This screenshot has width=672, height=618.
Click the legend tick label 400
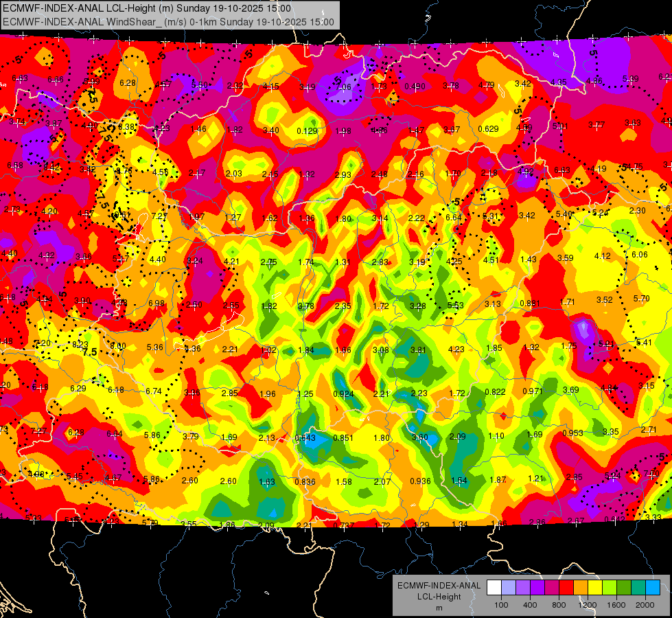click(x=530, y=605)
